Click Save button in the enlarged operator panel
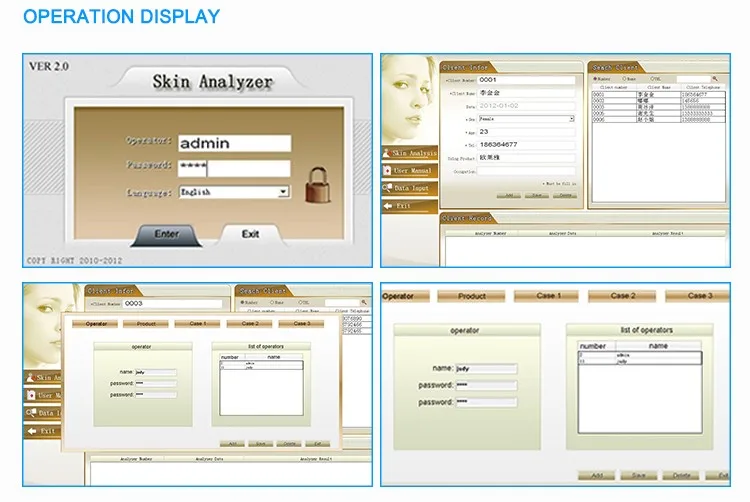This screenshot has width=750, height=502. coord(639,475)
